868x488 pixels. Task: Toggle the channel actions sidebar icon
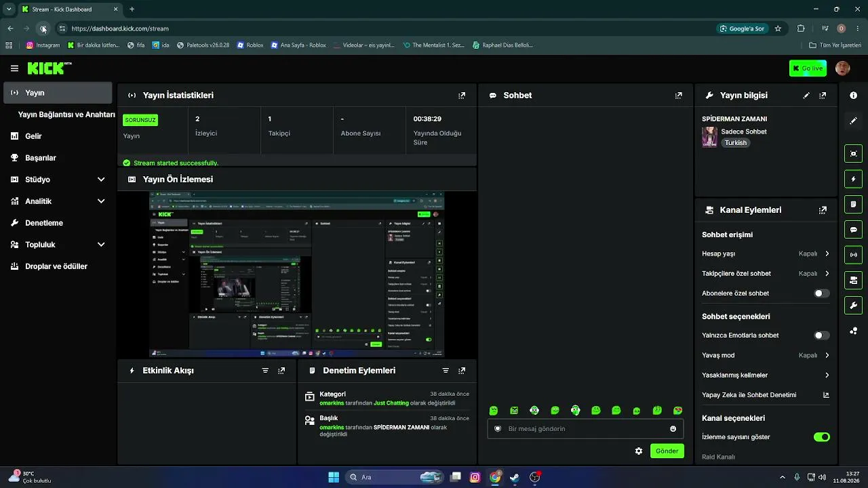click(x=853, y=280)
